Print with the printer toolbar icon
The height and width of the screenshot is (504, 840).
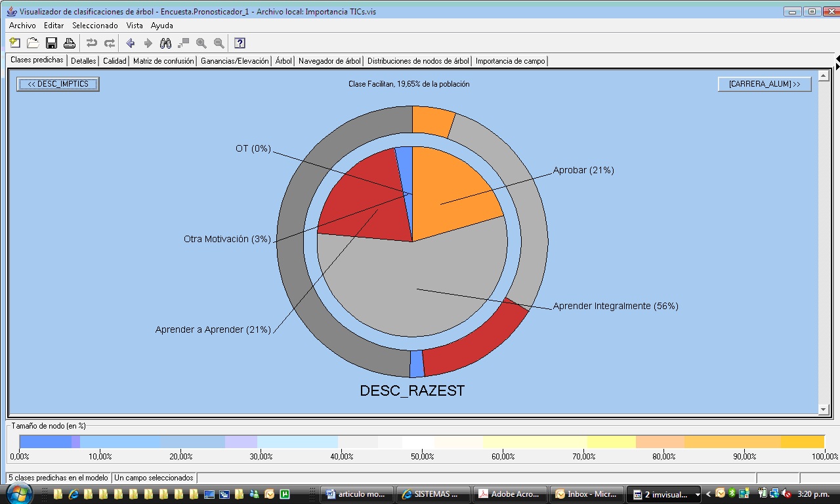point(69,43)
